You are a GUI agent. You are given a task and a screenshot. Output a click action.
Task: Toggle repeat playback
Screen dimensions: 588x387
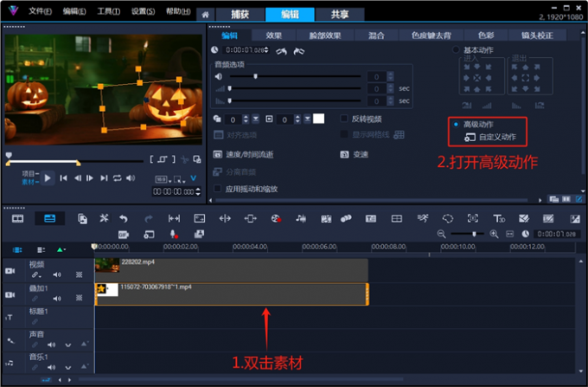(x=118, y=178)
